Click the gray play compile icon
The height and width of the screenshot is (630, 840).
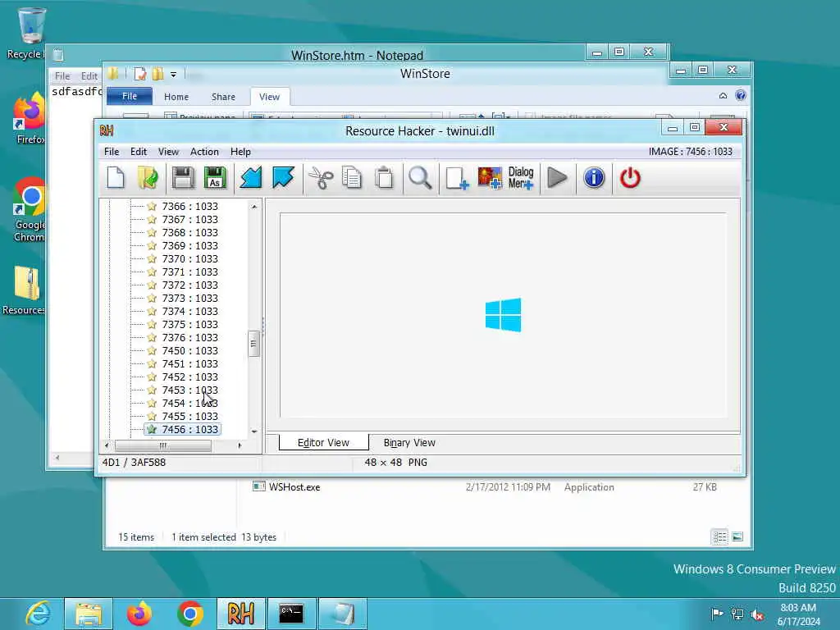557,178
